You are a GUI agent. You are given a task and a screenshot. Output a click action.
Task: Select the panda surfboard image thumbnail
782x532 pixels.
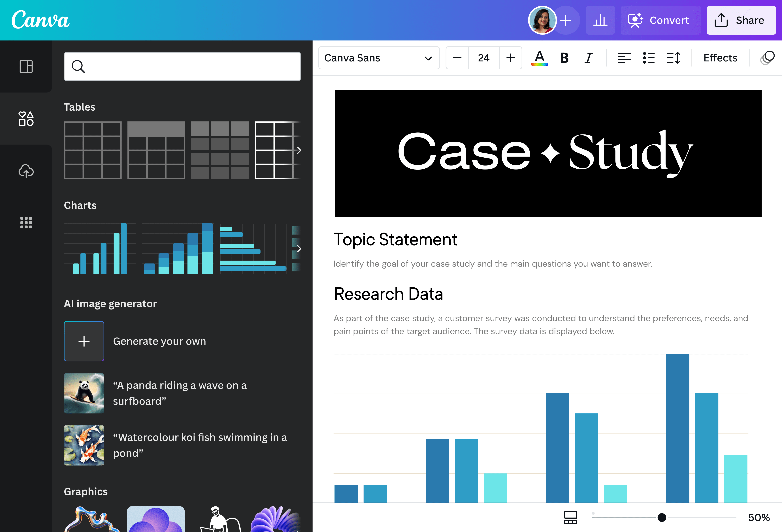84,393
